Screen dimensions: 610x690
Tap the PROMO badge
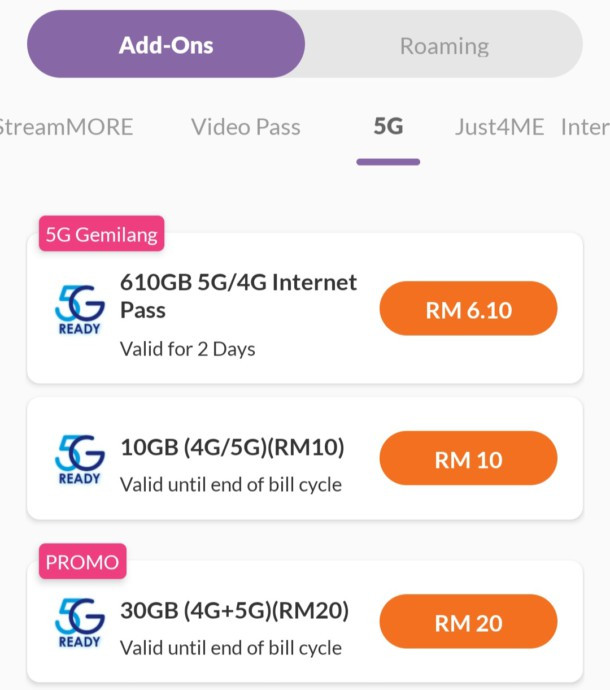[x=82, y=562]
